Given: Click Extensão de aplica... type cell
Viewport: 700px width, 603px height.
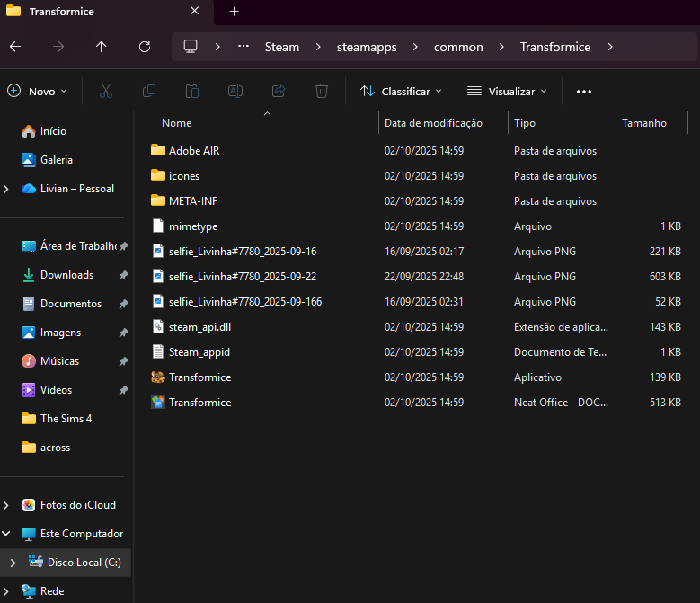Looking at the screenshot, I should [561, 327].
